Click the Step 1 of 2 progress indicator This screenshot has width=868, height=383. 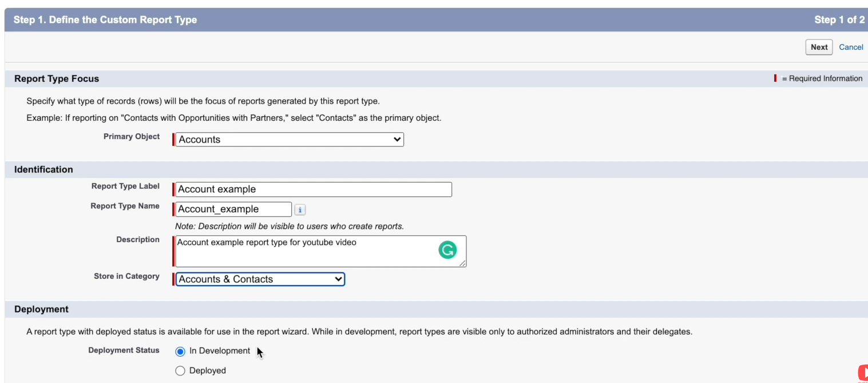pos(839,19)
